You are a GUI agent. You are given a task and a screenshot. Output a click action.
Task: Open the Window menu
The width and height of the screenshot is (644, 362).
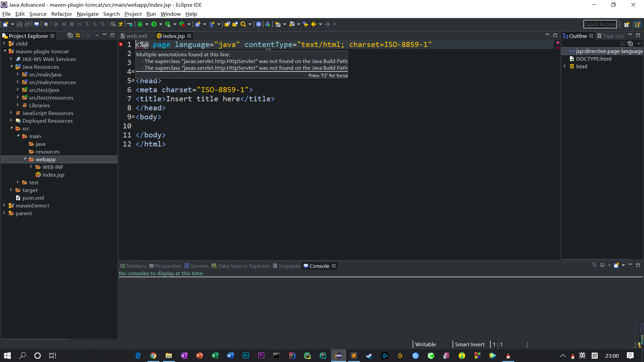click(170, 14)
